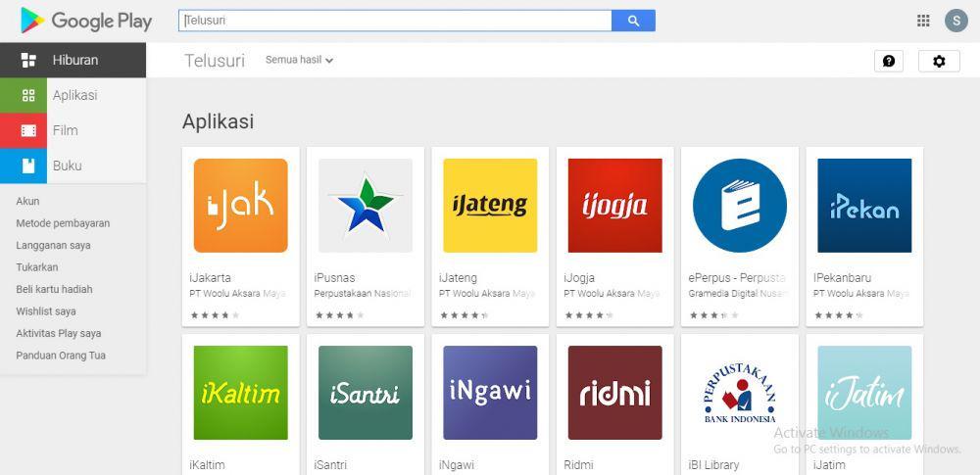This screenshot has width=980, height=475.
Task: Click the blue Buku icon
Action: (24, 166)
